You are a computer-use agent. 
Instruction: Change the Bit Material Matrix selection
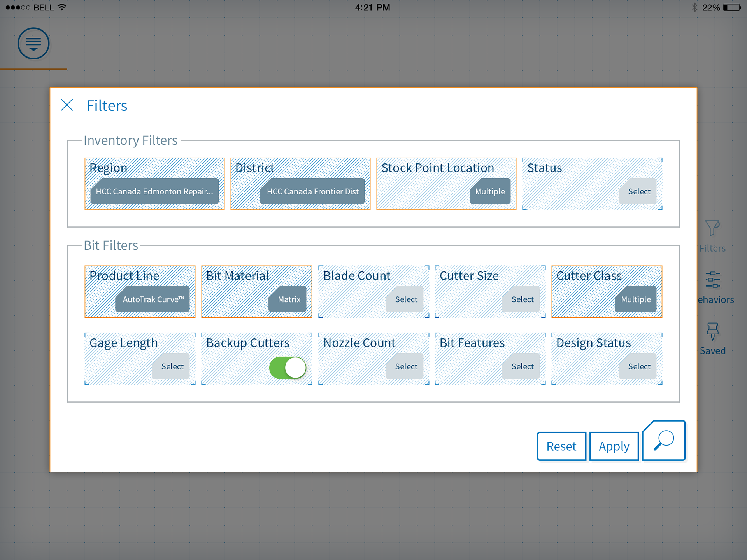point(289,299)
